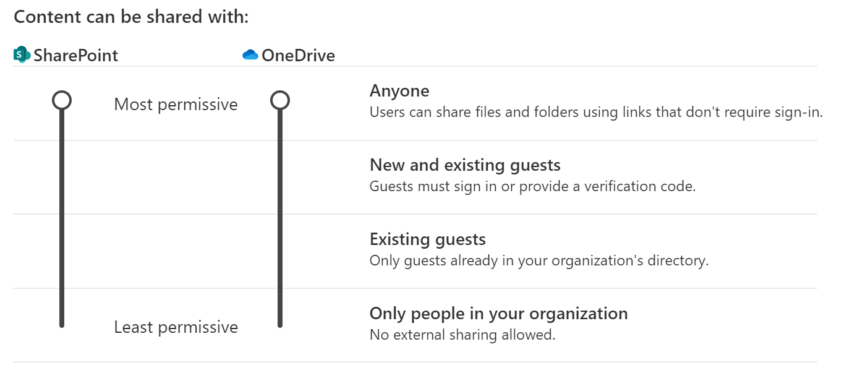
Task: Click the "No external sharing allowed." description
Action: click(x=462, y=335)
